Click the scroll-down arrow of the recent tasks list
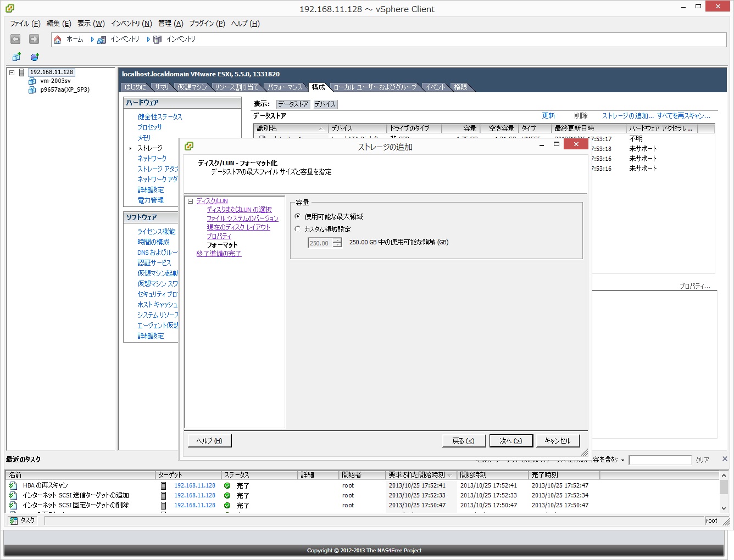The width and height of the screenshot is (734, 560). (x=724, y=508)
